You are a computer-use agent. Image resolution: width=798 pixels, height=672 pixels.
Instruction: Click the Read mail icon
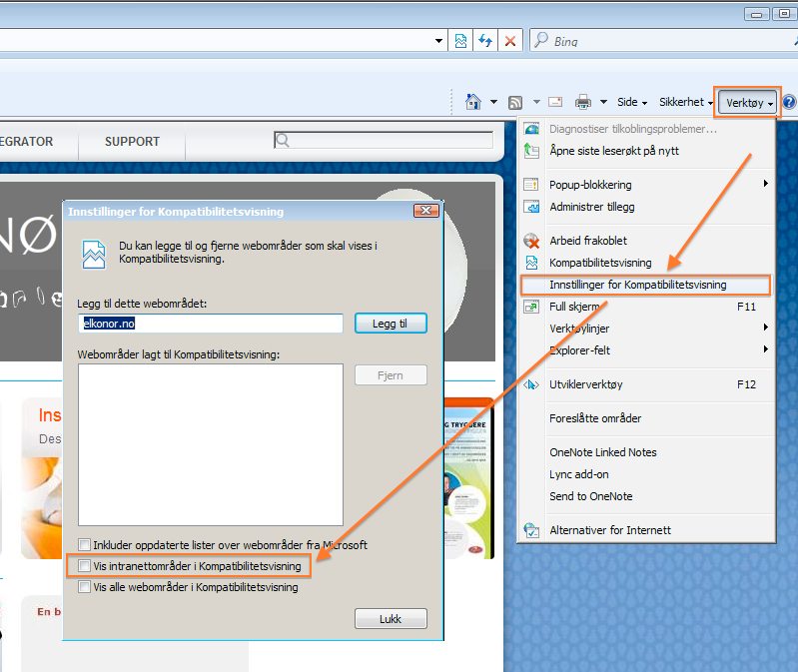[x=555, y=102]
